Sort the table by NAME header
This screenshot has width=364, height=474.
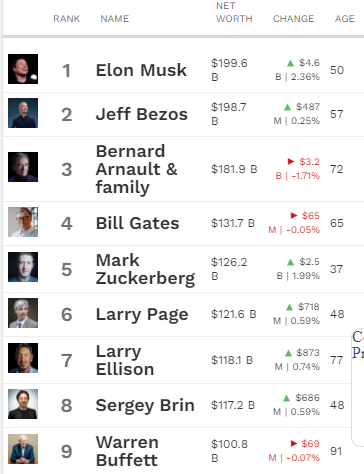pyautogui.click(x=115, y=19)
